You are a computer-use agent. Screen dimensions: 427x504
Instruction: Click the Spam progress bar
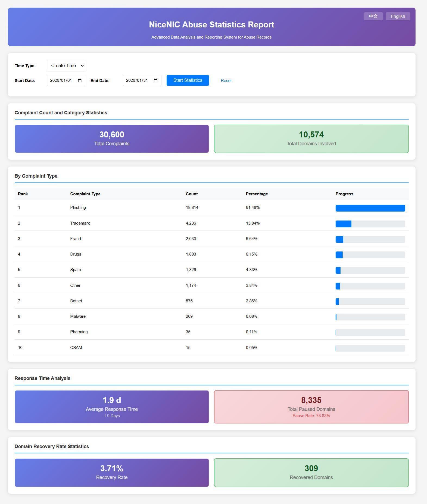(370, 270)
